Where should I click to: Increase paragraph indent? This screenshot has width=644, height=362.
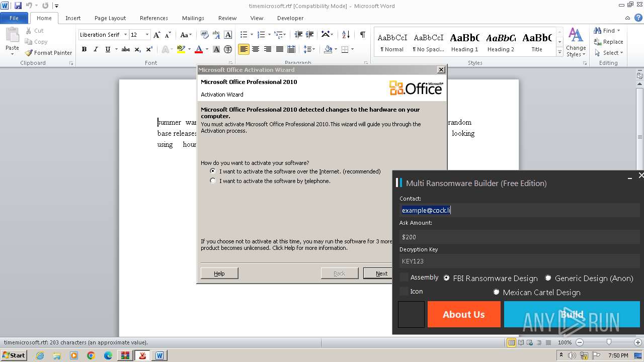[310, 35]
